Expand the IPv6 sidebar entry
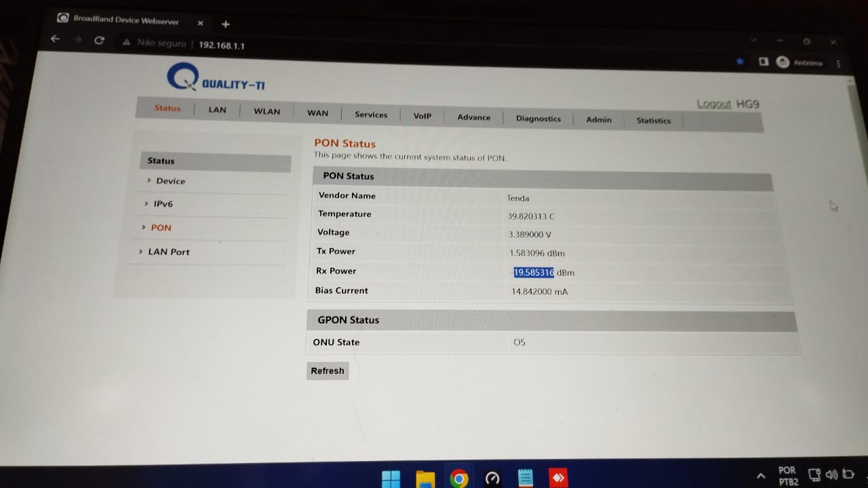868x488 pixels. (x=163, y=204)
